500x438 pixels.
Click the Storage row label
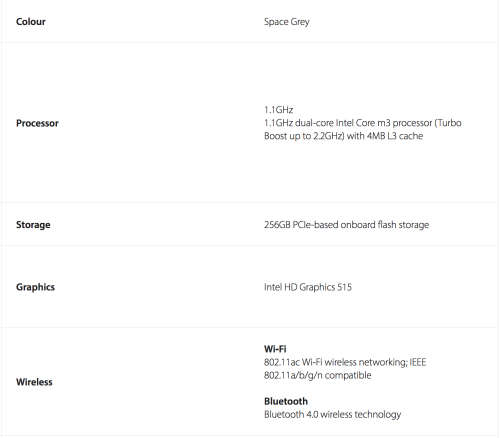33,225
